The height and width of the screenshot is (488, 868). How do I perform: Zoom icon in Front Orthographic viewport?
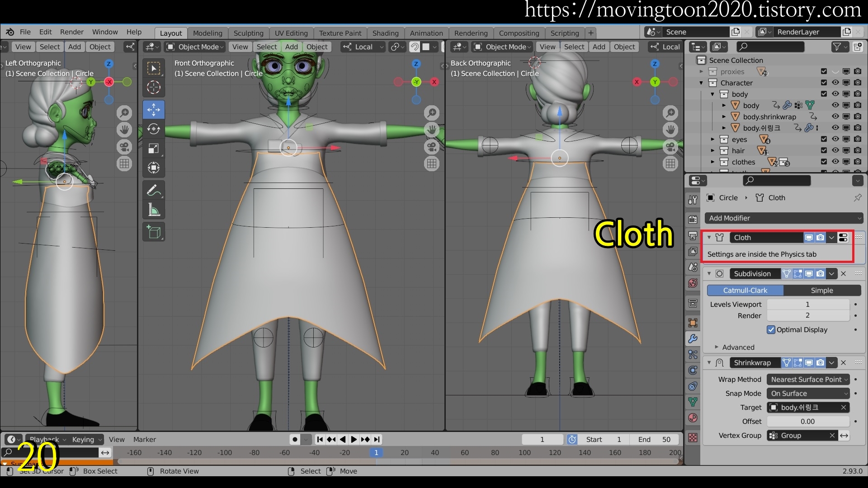[432, 113]
